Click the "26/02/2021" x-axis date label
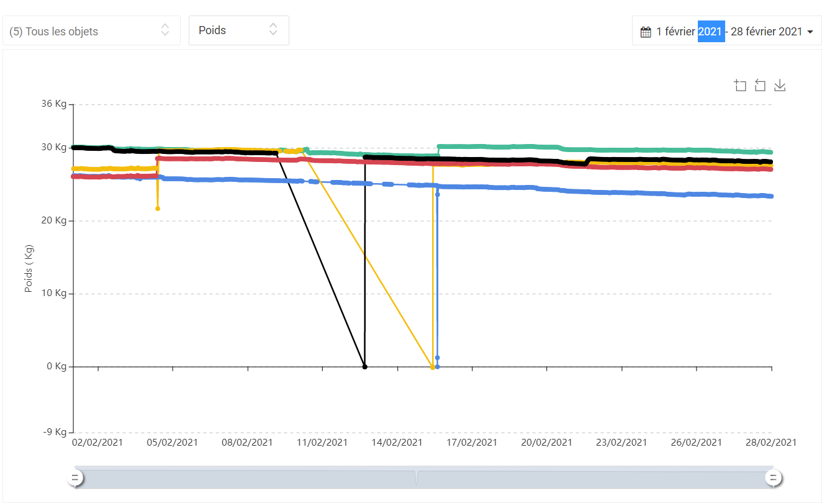 pyautogui.click(x=697, y=443)
